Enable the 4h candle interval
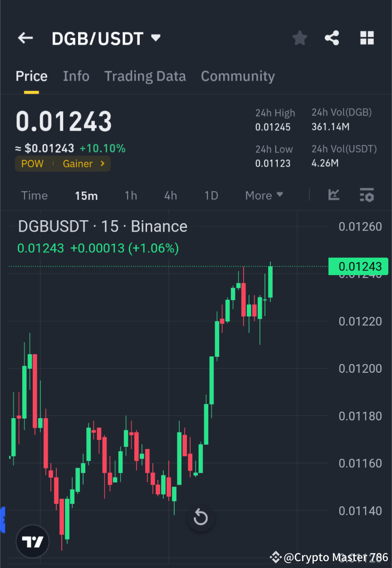This screenshot has height=568, width=392. [x=170, y=195]
